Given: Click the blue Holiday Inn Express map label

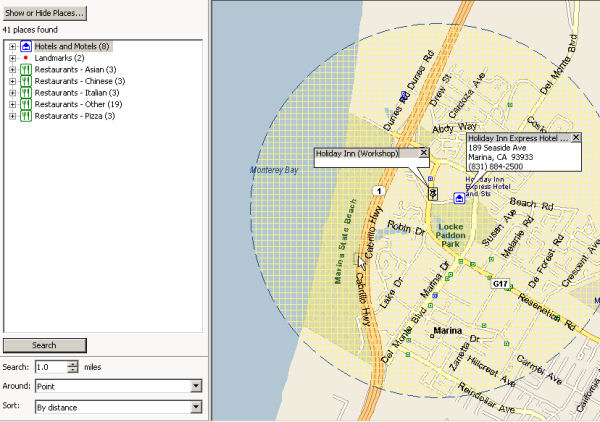Looking at the screenshot, I should click(x=488, y=186).
